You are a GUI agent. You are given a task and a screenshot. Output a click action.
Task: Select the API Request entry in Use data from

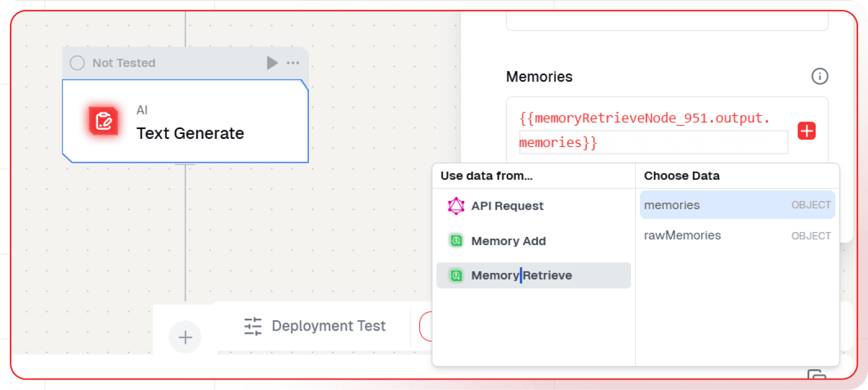click(507, 205)
